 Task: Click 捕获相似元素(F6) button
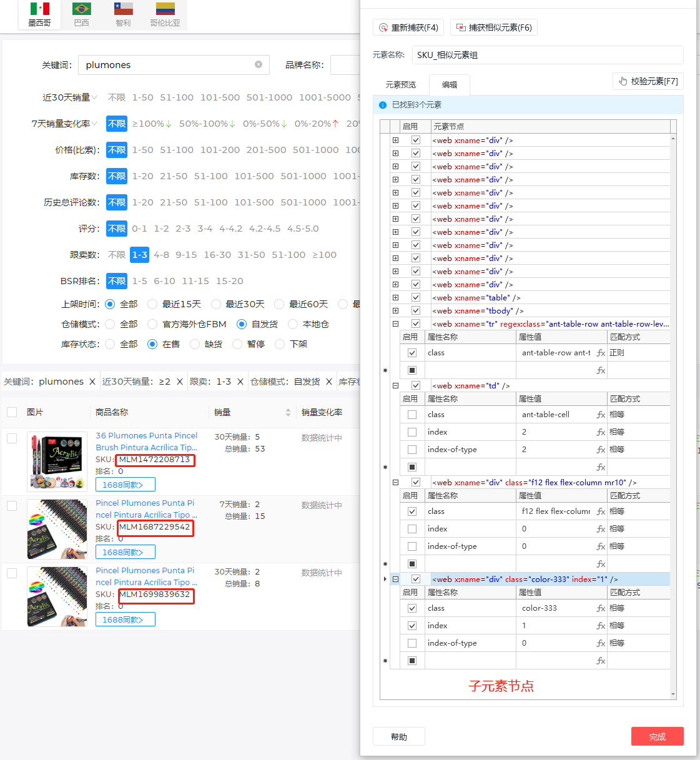coord(494,27)
